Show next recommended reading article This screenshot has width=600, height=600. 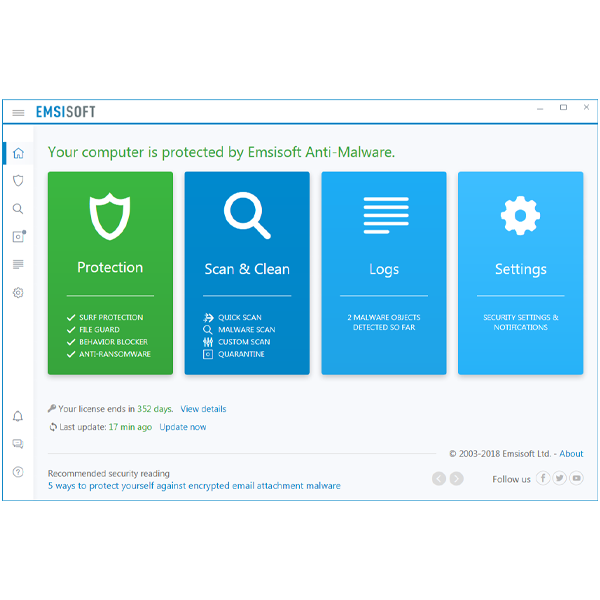click(x=457, y=479)
